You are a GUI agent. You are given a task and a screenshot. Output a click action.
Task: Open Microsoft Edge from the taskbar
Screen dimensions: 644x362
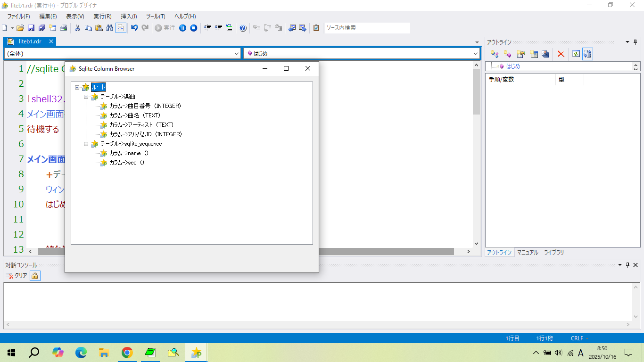point(81,353)
